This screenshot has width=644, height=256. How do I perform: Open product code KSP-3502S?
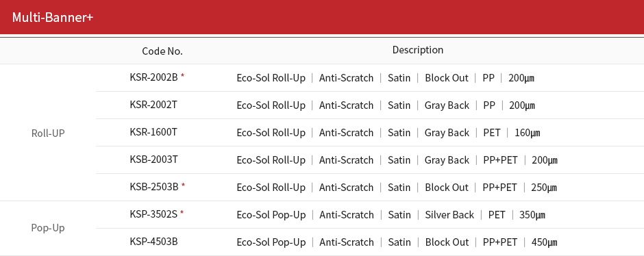click(153, 214)
